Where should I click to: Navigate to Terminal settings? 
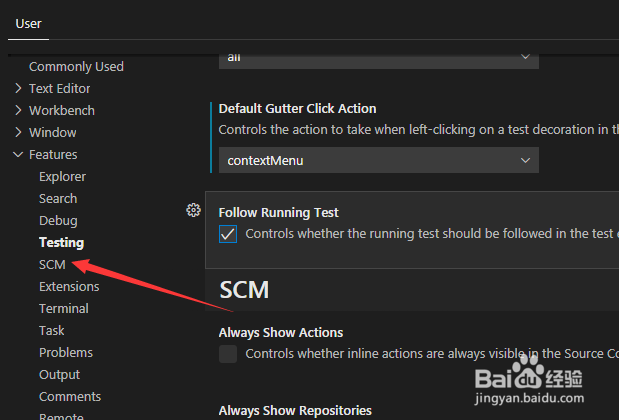point(64,309)
